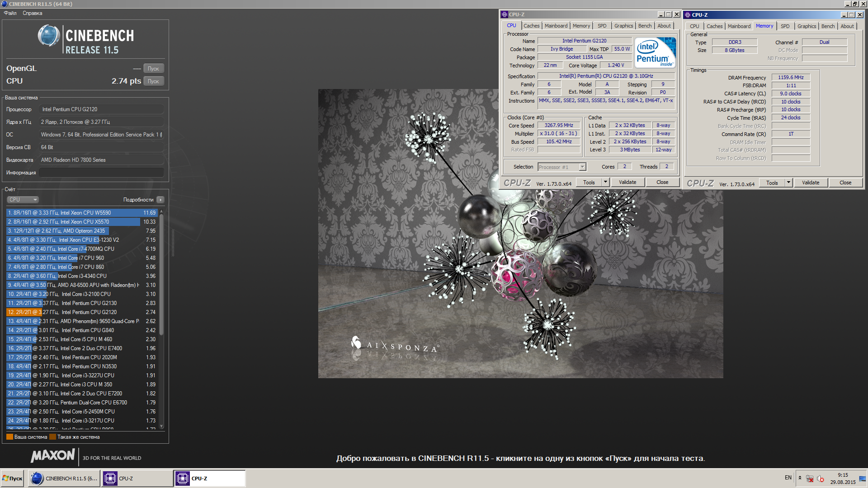Click the Cinebench title bar icon
The height and width of the screenshot is (488, 868).
tap(5, 4)
